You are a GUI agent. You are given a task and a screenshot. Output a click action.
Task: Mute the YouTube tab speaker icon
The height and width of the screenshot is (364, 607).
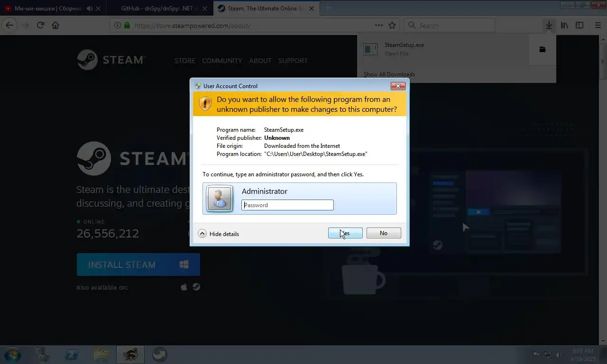90,9
